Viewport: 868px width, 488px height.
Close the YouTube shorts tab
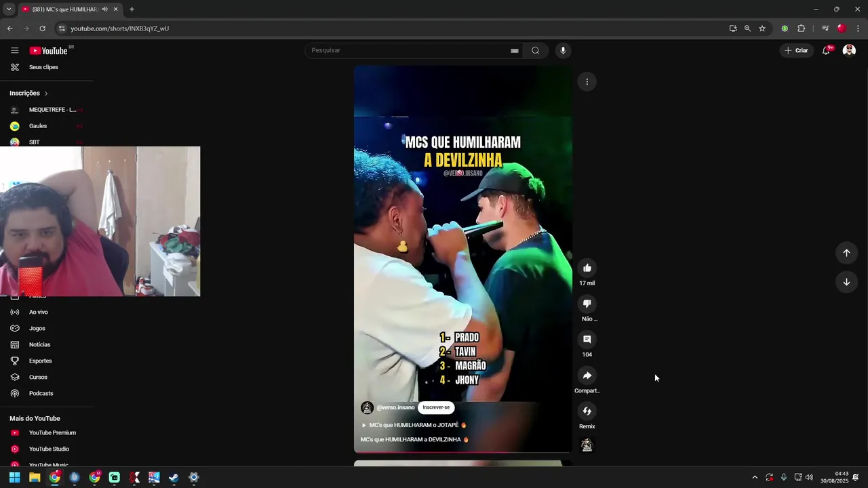115,9
